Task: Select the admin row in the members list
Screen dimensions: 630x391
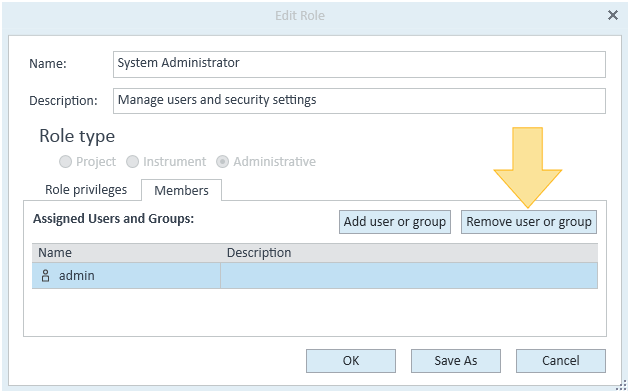Action: 315,276
